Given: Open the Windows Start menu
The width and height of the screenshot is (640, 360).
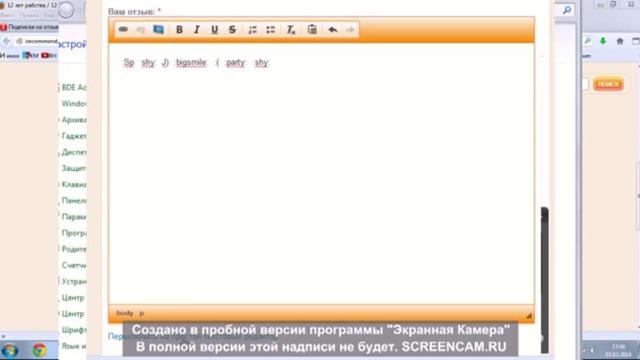Looking at the screenshot, I should tap(9, 350).
